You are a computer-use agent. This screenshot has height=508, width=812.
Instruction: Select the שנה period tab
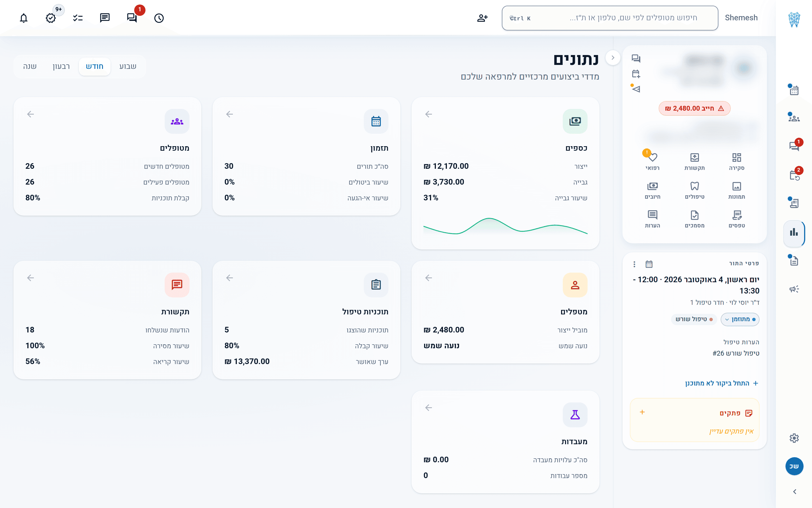click(30, 67)
